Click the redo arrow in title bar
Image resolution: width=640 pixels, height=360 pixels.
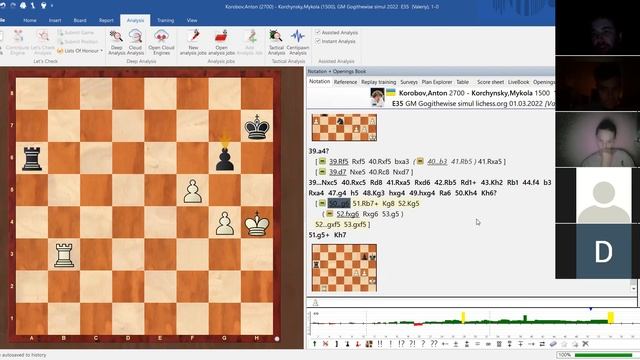click(13, 6)
